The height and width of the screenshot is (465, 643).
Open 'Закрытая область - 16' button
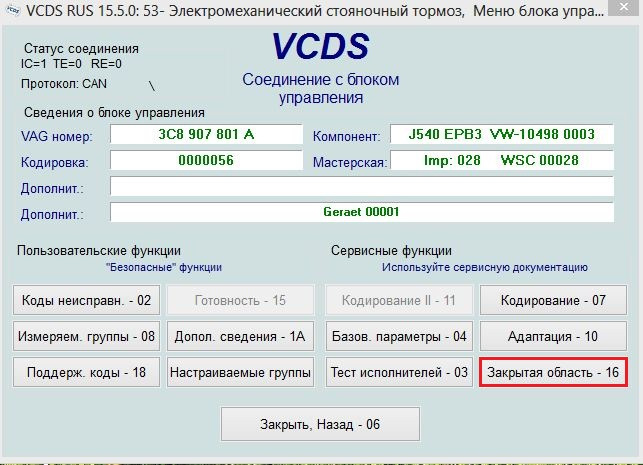(553, 372)
